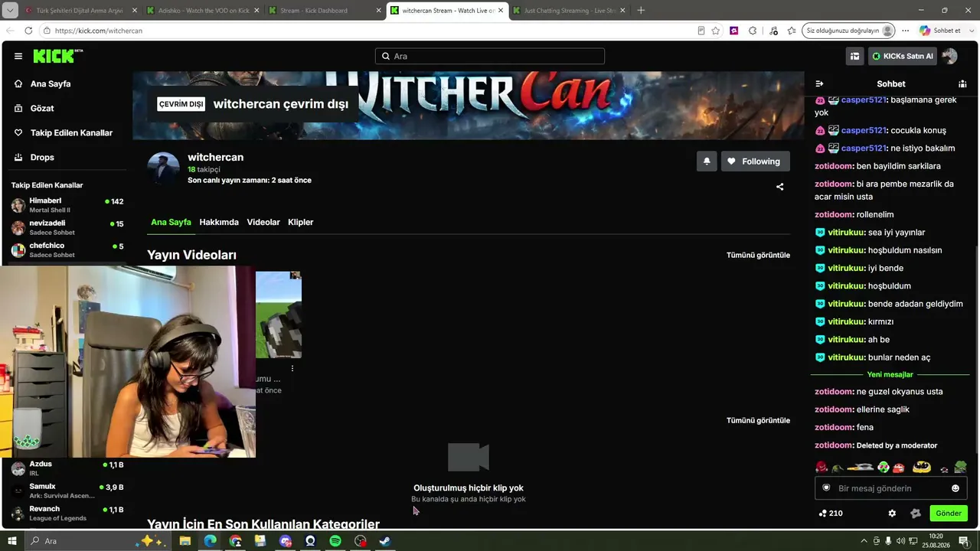
Task: Open chat settings gear
Action: coord(892,514)
